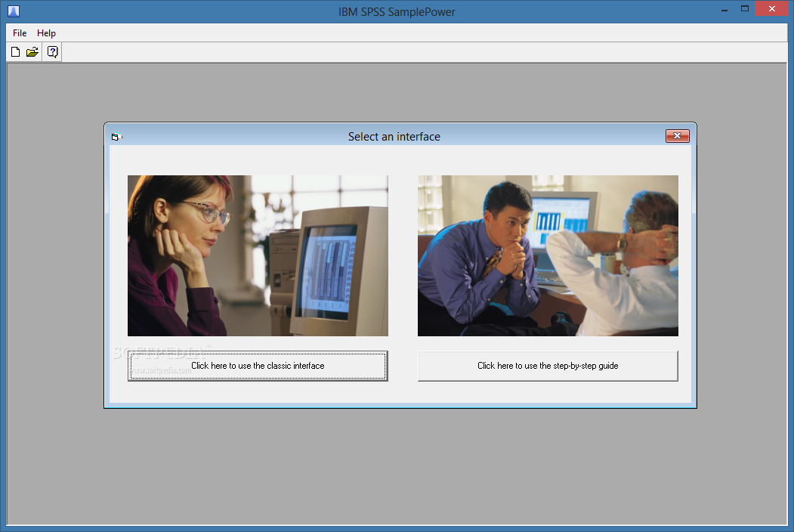
Task: Click here to use the step-by-step guide
Action: [548, 366]
